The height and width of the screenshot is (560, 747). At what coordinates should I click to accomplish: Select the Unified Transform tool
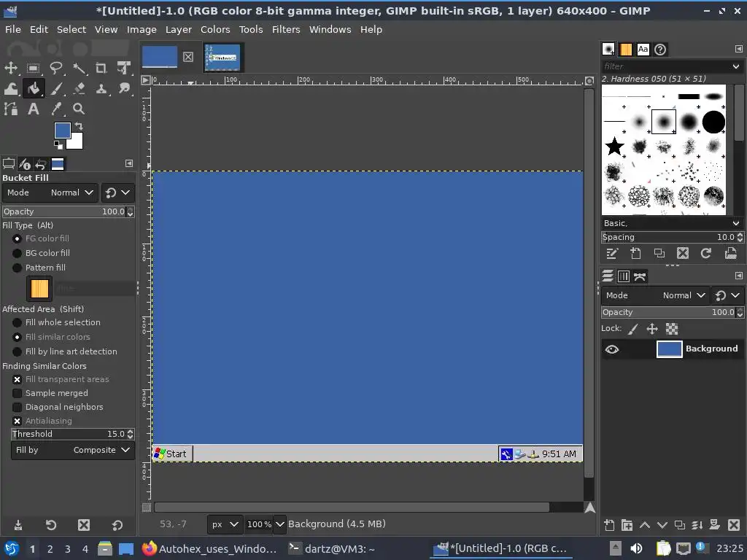click(124, 68)
